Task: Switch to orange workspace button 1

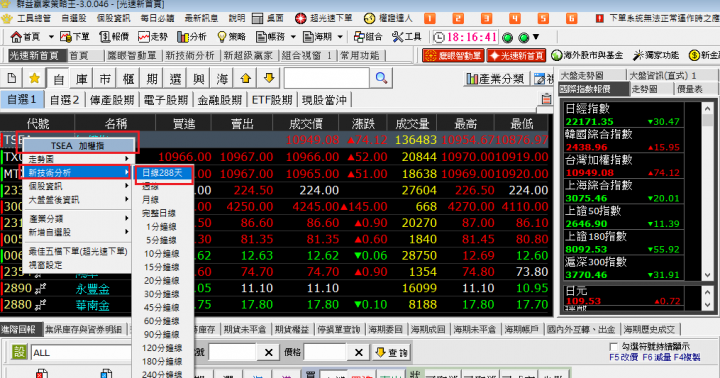Action: pos(429,18)
